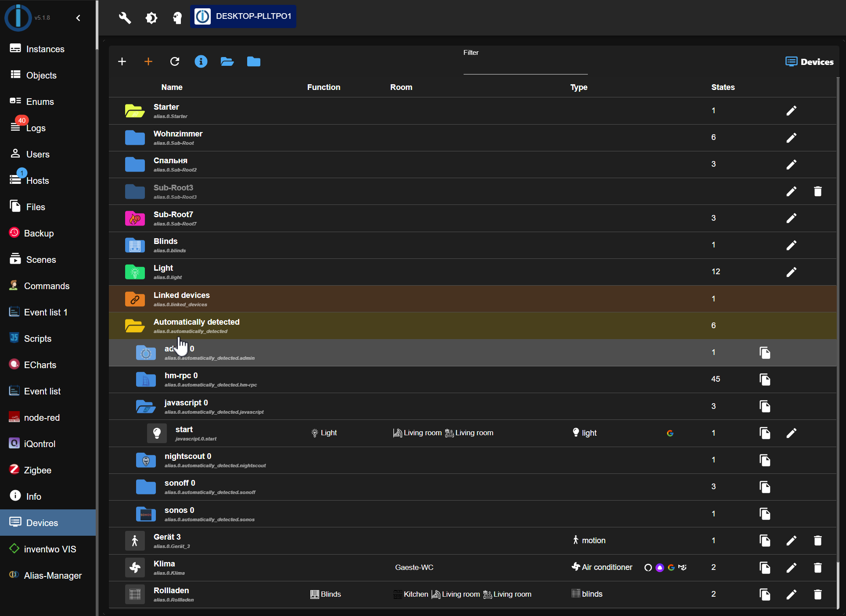Click the Filter input field
The height and width of the screenshot is (616, 846).
pos(525,67)
